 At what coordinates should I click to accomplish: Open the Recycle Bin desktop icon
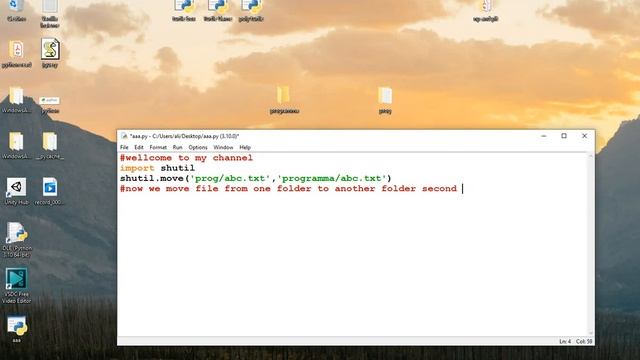(x=16, y=10)
